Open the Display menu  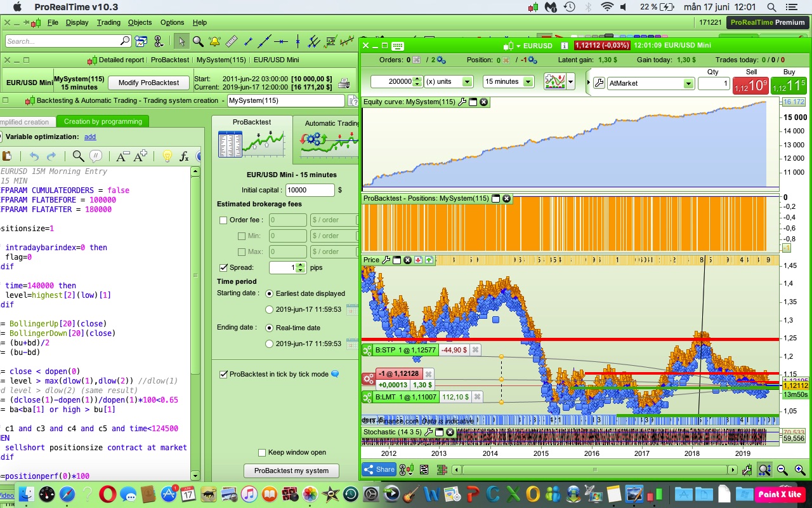pos(77,22)
